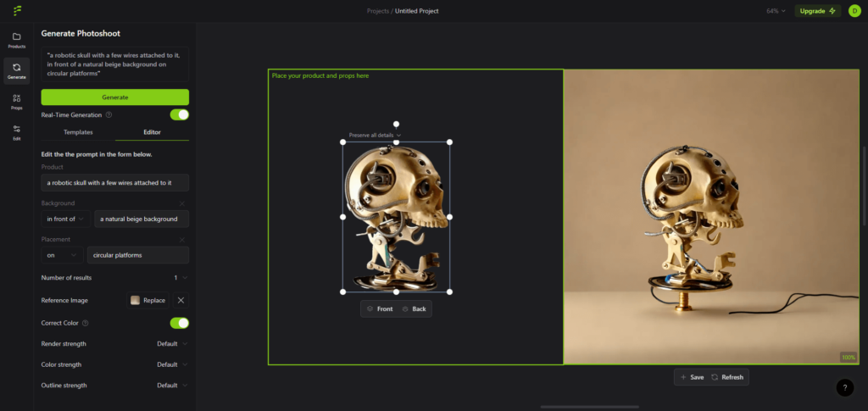This screenshot has width=868, height=411.
Task: Open the help question mark button
Action: pos(845,388)
